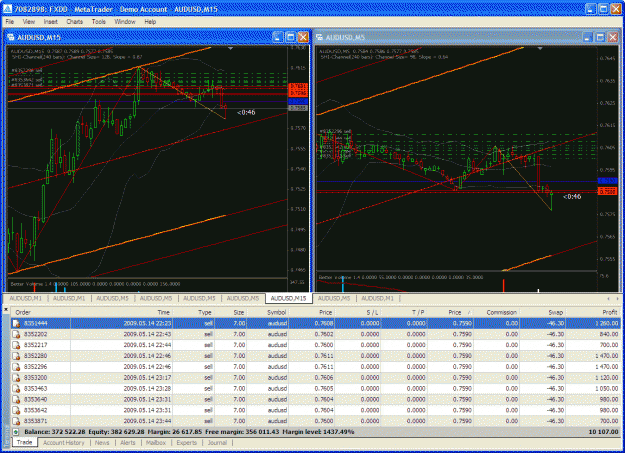The image size is (625, 453).
Task: Click the Equity: 382 629.28 text
Action: [x=116, y=432]
